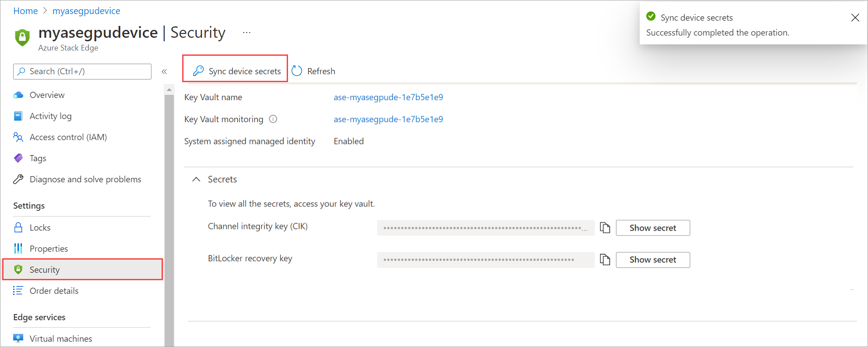
Task: Click the Refresh button
Action: (x=313, y=71)
